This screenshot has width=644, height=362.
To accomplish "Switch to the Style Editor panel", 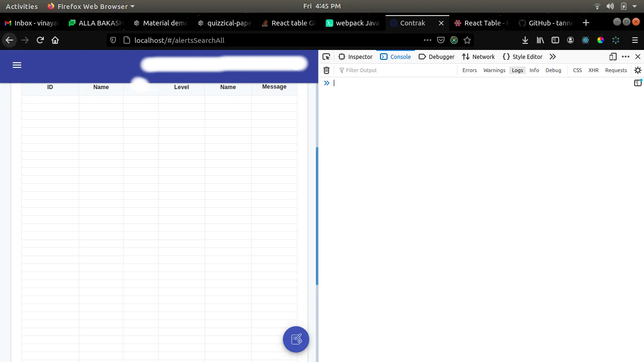I will point(522,57).
